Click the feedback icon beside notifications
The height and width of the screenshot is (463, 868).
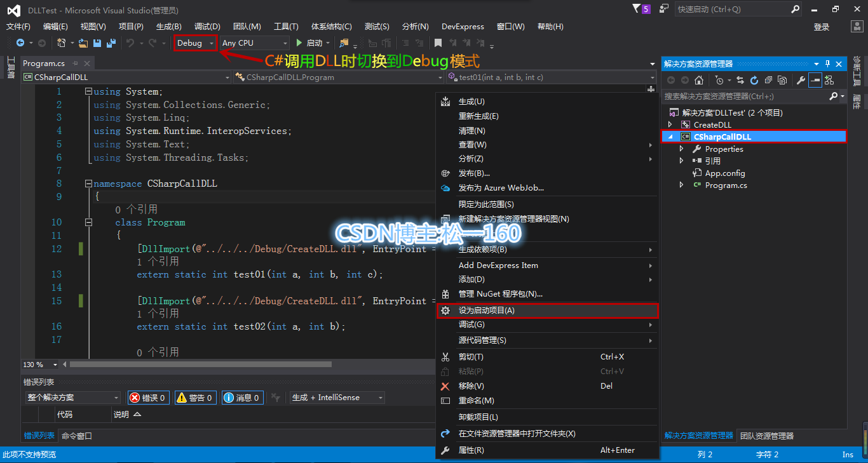click(x=664, y=9)
